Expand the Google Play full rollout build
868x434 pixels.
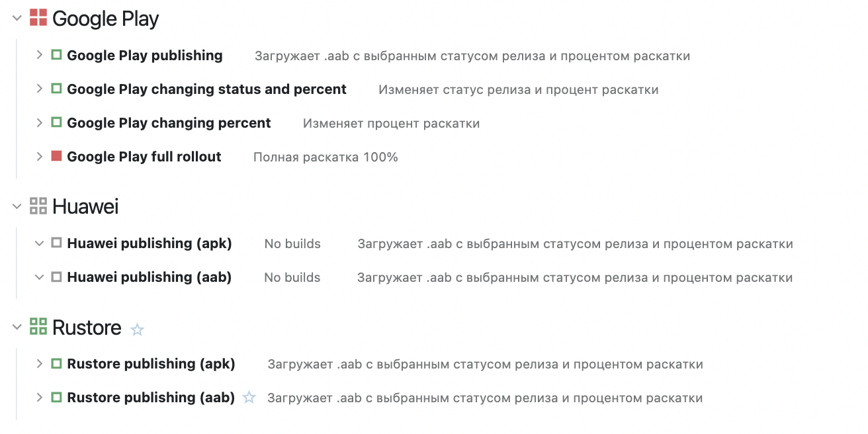click(40, 156)
